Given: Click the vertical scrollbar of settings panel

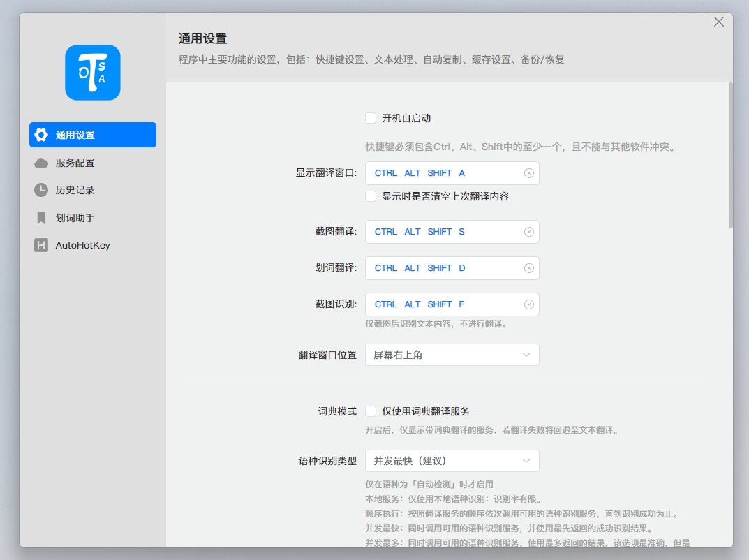Looking at the screenshot, I should point(730,156).
